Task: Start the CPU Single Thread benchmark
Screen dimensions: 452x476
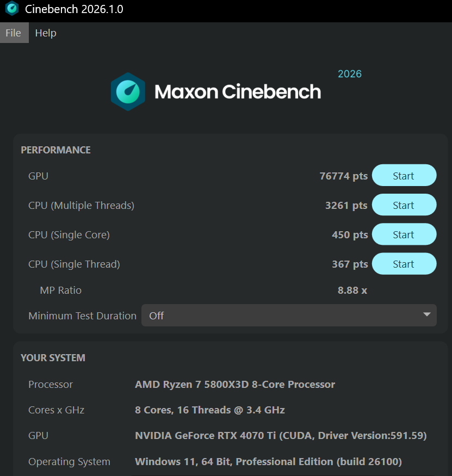Action: [x=404, y=263]
